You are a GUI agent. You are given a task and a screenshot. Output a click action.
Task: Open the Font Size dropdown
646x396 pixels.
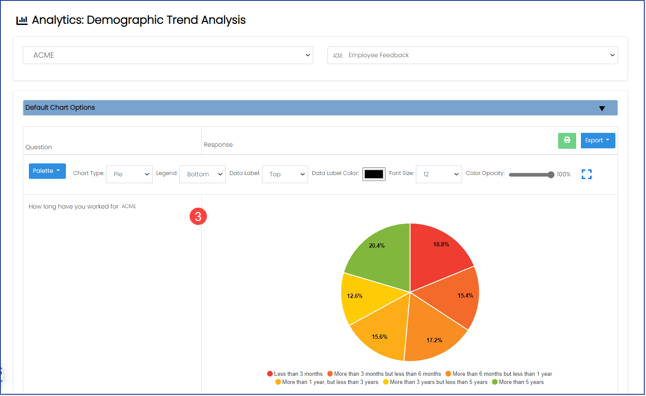pos(439,174)
